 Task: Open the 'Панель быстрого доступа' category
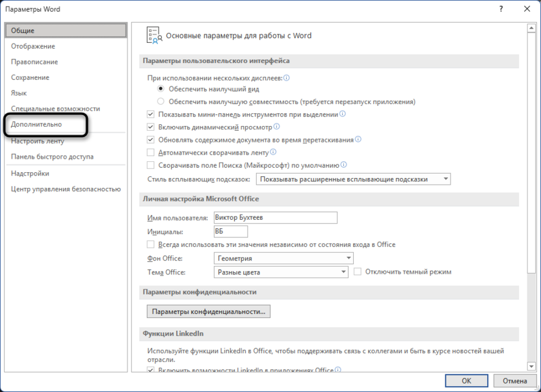coord(66,156)
